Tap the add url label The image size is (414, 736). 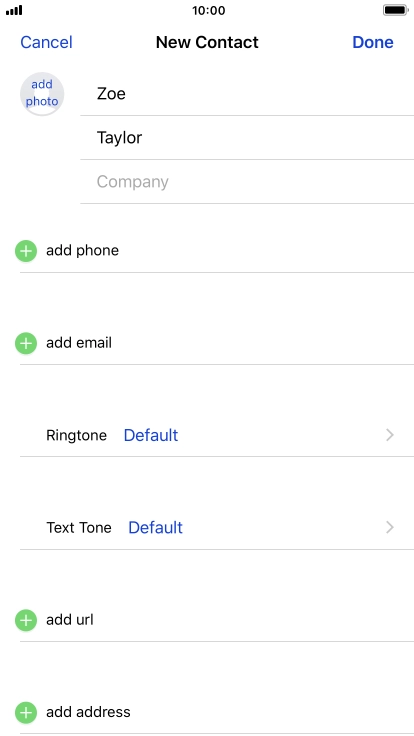click(x=69, y=620)
